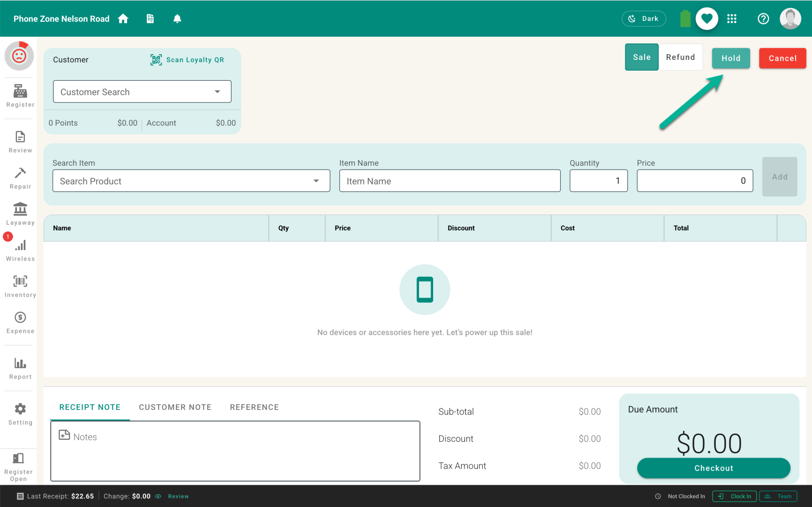Toggle Dark mode
The image size is (812, 507).
(x=644, y=18)
